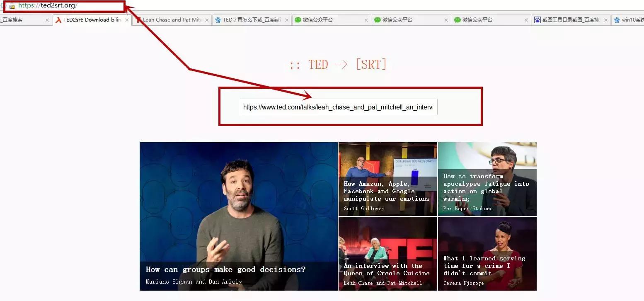Switch to the 百度搜索 tab
The image size is (644, 301).
tap(25, 19)
